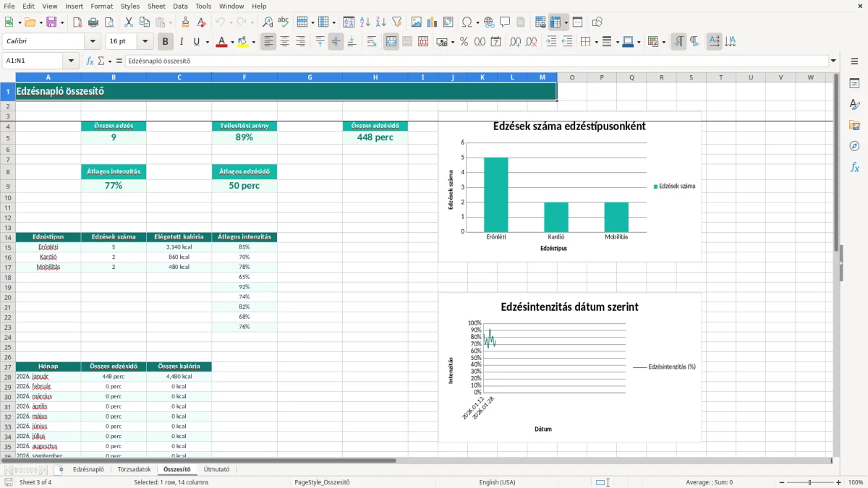Toggle Align Right
This screenshot has width=868, height=488.
(301, 42)
